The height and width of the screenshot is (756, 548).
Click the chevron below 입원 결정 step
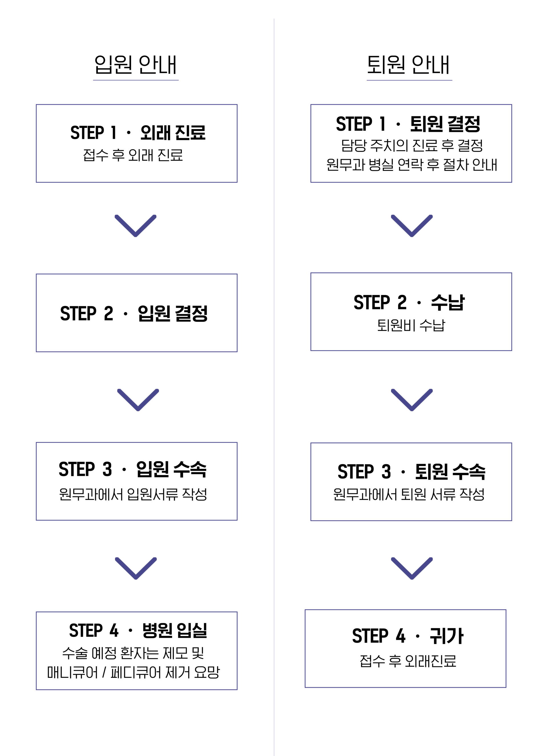coord(138,400)
